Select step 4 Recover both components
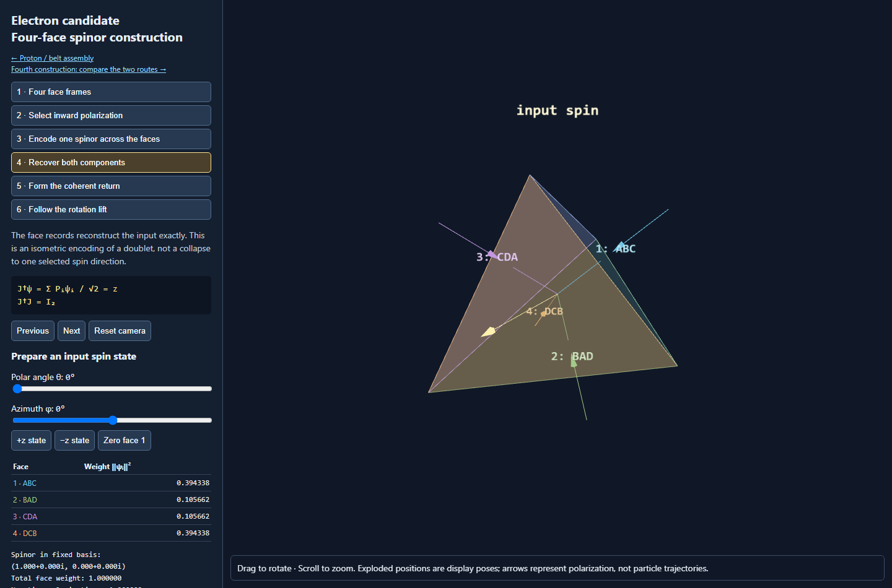The height and width of the screenshot is (588, 892). pos(111,162)
